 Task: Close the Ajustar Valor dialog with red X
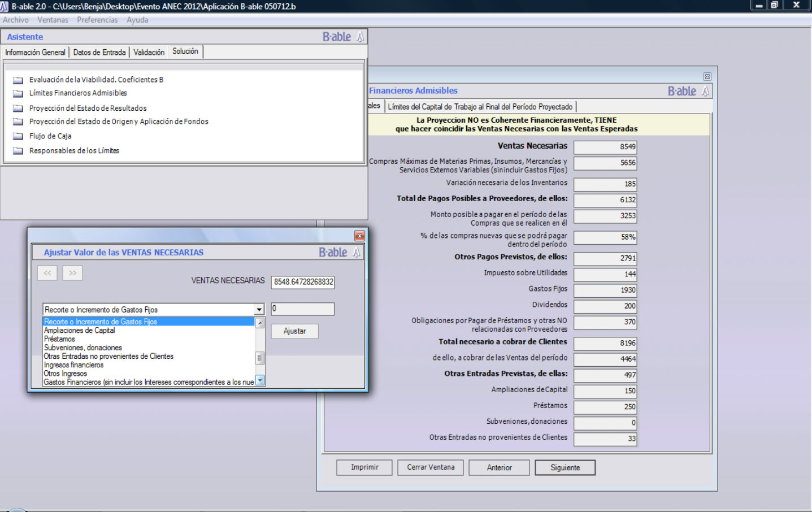[x=359, y=236]
